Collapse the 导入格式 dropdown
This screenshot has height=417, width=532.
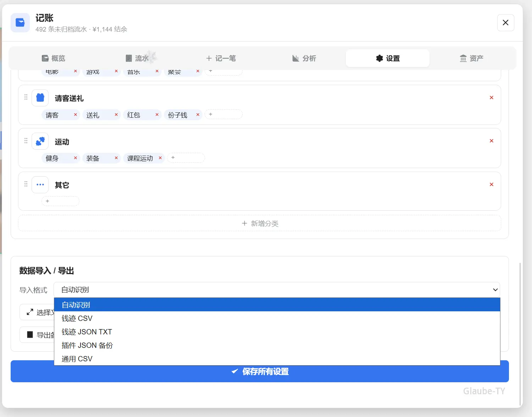coord(277,290)
